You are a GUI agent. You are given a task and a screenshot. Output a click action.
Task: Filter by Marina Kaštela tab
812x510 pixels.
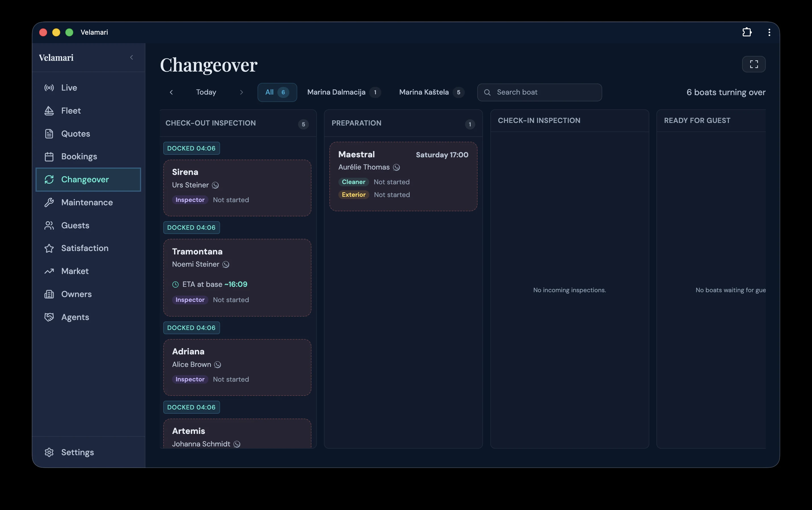432,92
